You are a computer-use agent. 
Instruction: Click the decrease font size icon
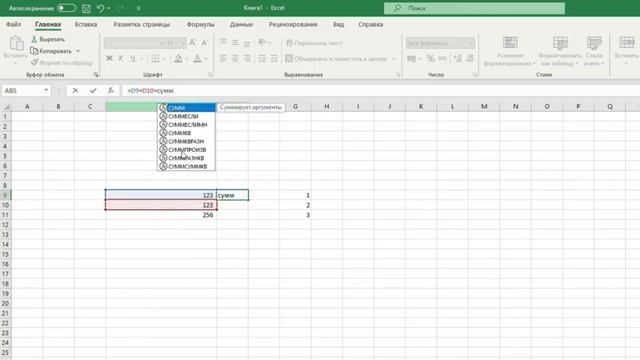coord(204,42)
